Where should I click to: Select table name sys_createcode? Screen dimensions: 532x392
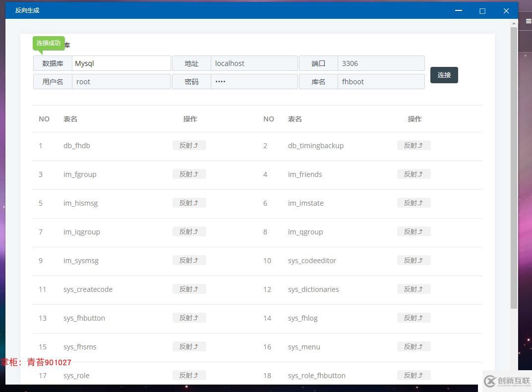pyautogui.click(x=88, y=289)
